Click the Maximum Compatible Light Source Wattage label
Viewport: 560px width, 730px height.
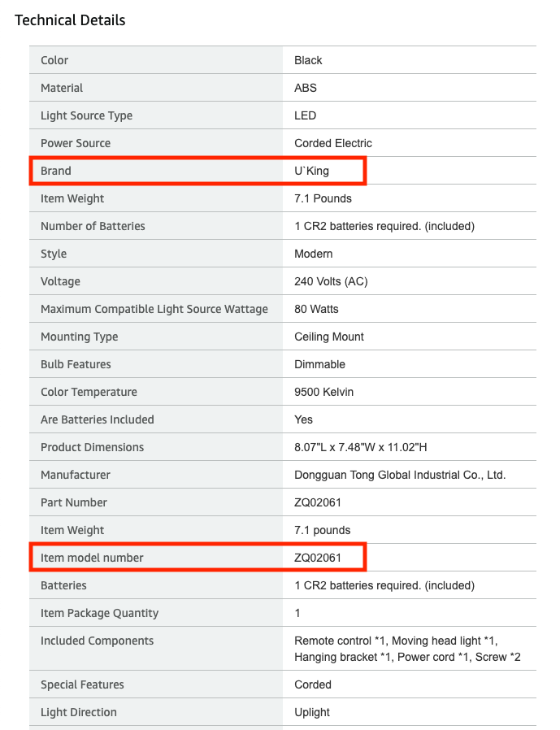[x=154, y=309]
